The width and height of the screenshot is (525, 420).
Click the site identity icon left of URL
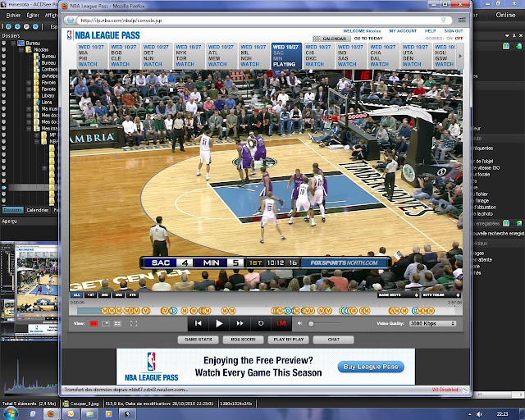[x=71, y=21]
